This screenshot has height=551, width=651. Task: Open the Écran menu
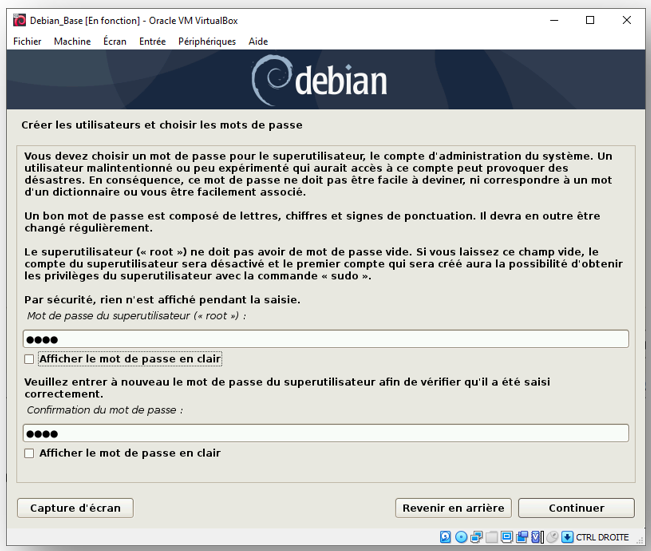(115, 42)
